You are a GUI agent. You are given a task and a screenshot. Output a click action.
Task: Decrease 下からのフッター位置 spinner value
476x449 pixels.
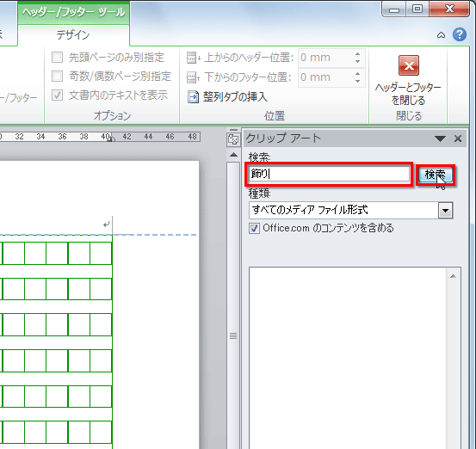tap(357, 81)
